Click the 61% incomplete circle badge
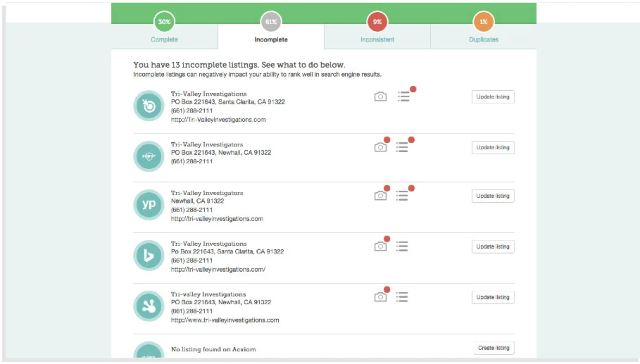The width and height of the screenshot is (640, 364). [x=271, y=21]
